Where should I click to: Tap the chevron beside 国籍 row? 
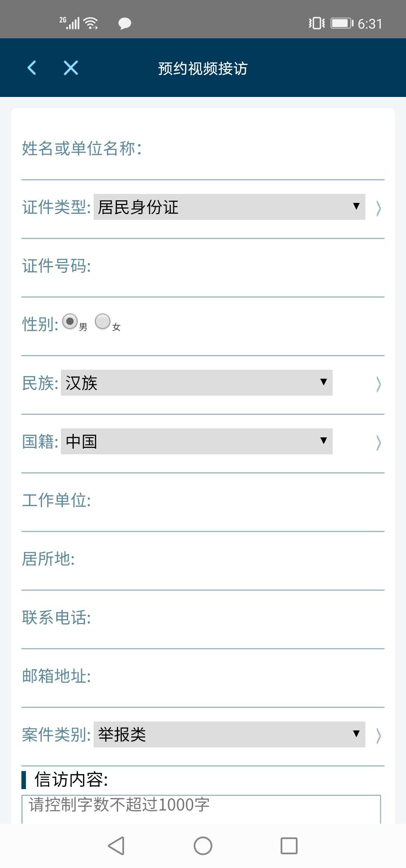point(379,442)
